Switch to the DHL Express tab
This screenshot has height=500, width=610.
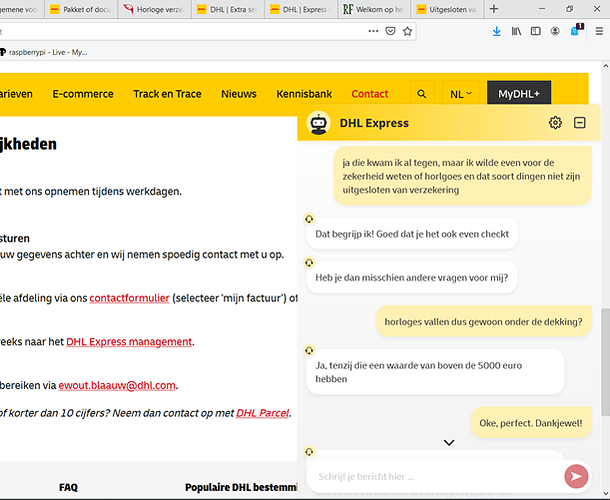pyautogui.click(x=301, y=9)
